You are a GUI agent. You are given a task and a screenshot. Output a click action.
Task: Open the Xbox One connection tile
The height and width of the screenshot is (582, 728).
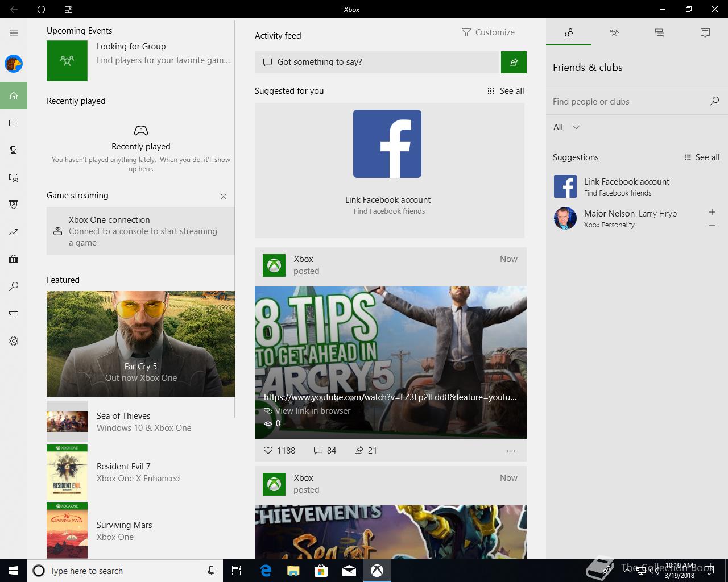140,231
